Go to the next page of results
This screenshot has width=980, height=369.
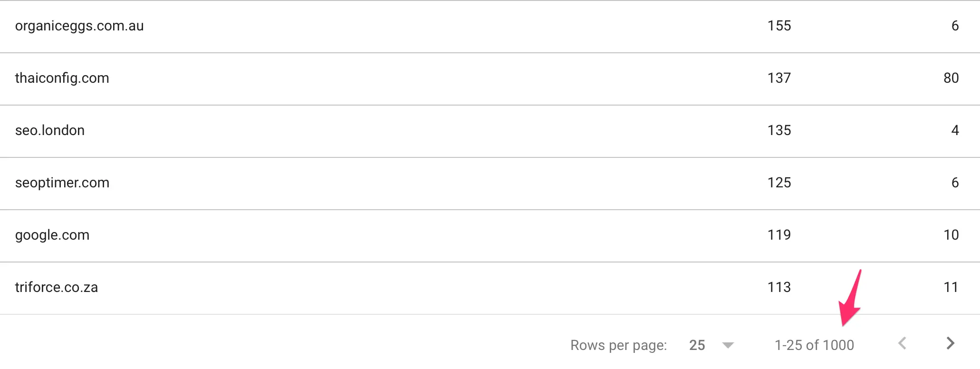click(x=950, y=343)
